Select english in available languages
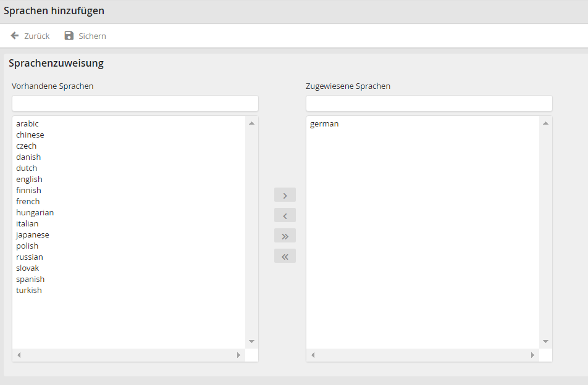The height and width of the screenshot is (385, 588). tap(29, 180)
